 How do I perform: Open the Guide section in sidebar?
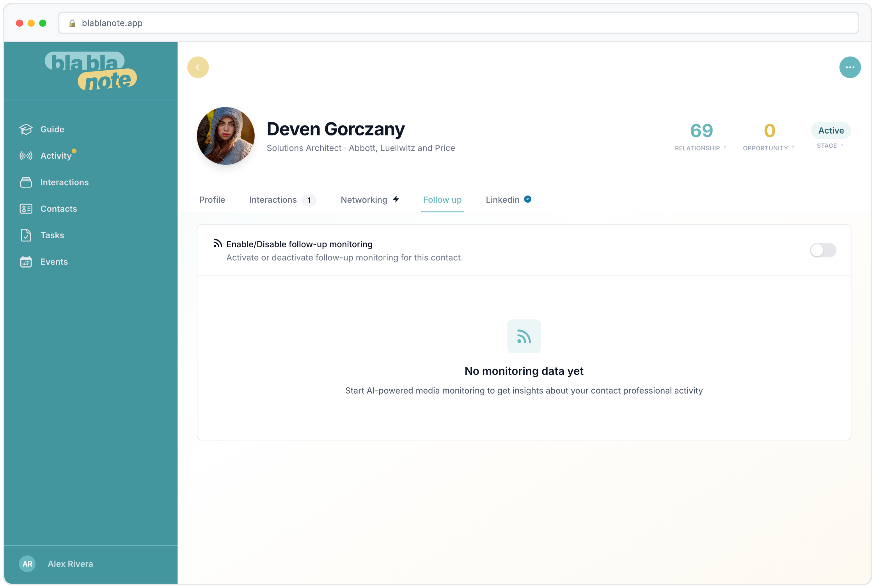click(x=52, y=129)
